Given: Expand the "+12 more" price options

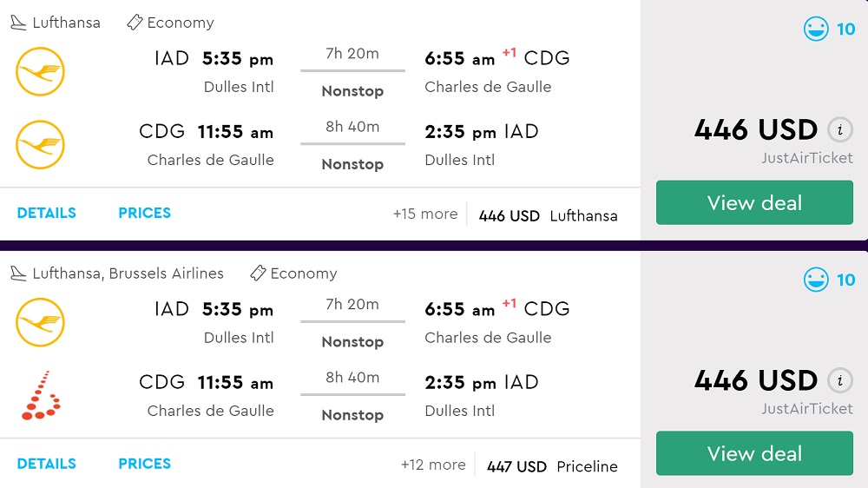Looking at the screenshot, I should pos(432,465).
